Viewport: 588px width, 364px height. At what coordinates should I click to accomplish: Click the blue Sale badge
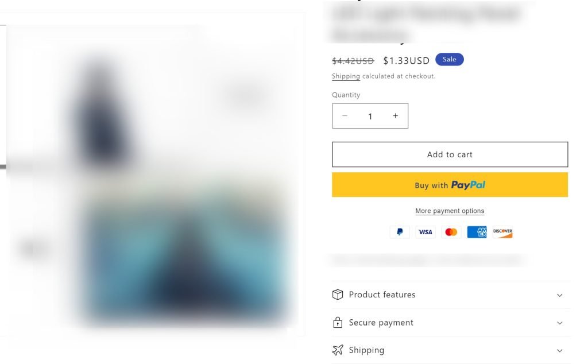[x=449, y=59]
